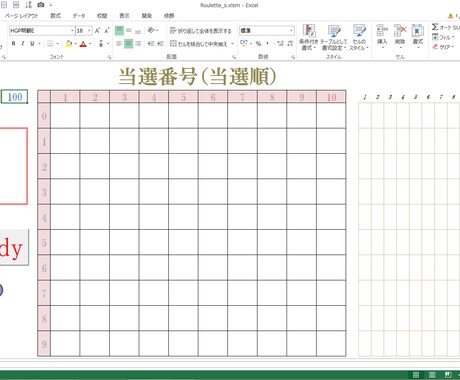The image size is (460, 380).
Task: Select the cell showing 100
Action: (x=14, y=97)
